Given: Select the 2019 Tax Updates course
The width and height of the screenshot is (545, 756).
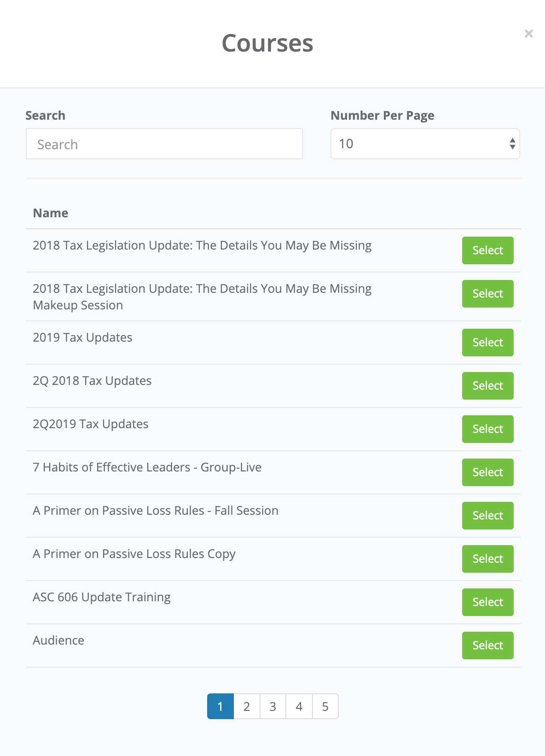Looking at the screenshot, I should tap(488, 343).
